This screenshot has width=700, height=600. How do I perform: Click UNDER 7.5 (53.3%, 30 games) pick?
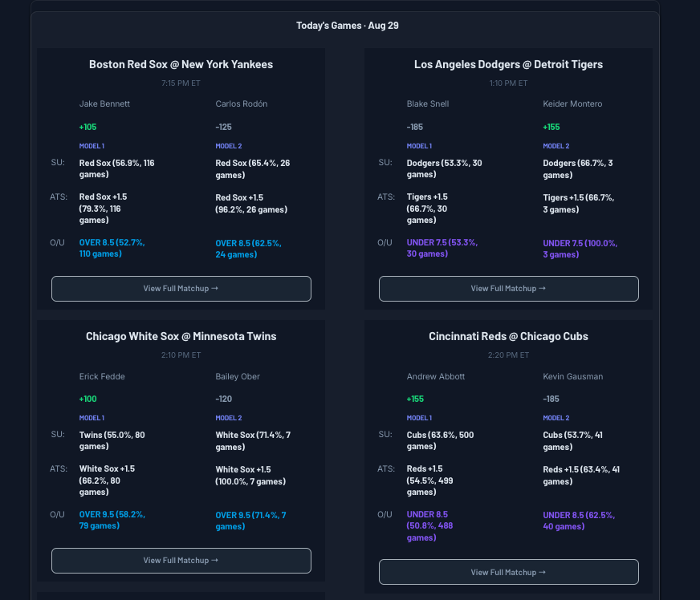tap(442, 248)
